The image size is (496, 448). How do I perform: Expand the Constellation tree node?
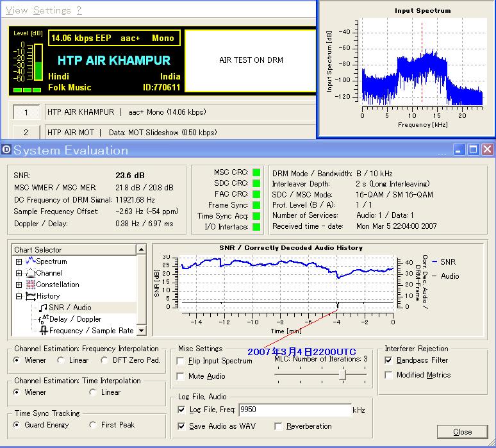[19, 285]
